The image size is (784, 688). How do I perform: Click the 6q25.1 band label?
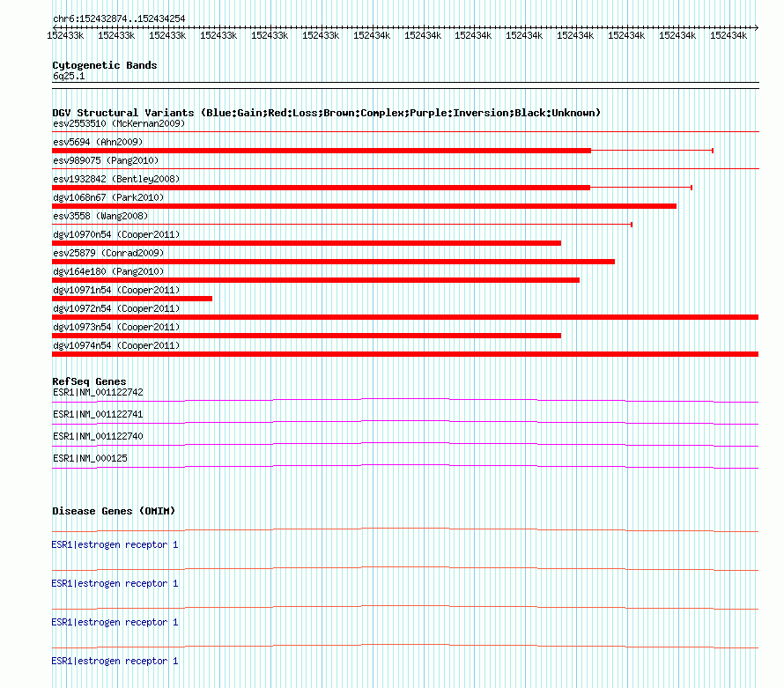pos(69,76)
